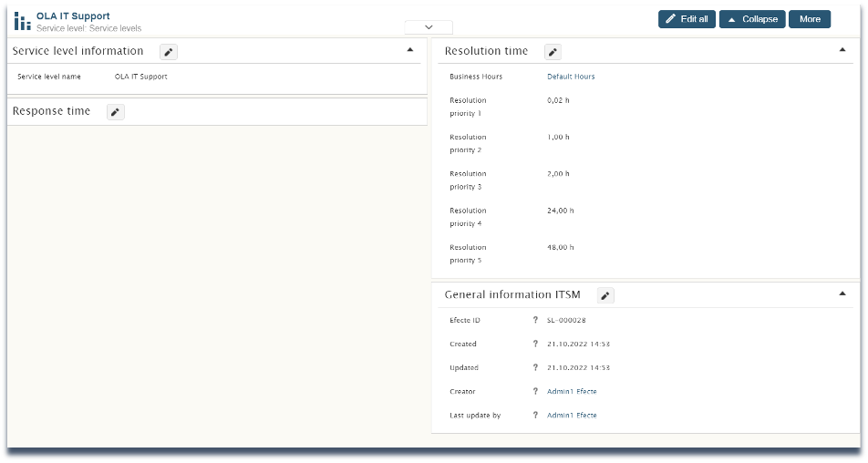Viewport: 868px width, 463px height.
Task: Show help for Created field
Action: (535, 344)
